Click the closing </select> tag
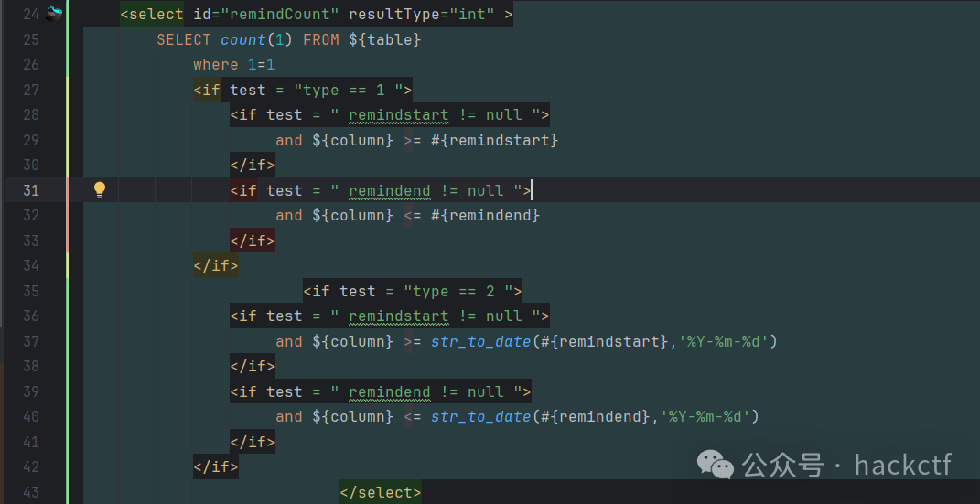The width and height of the screenshot is (980, 504). pos(381,492)
